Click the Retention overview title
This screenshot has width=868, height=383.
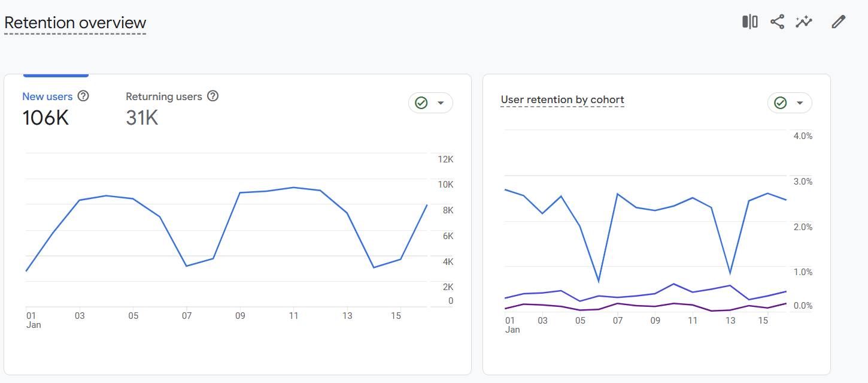pos(75,23)
